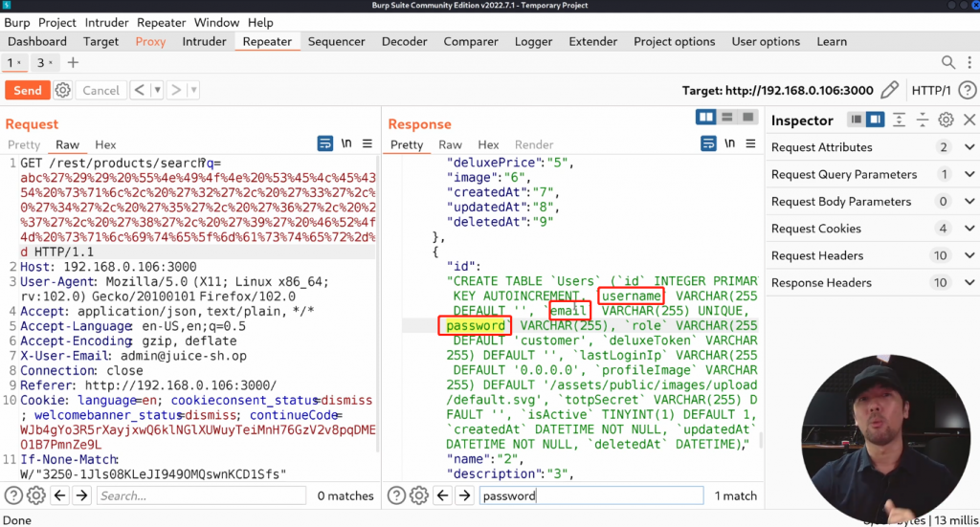980x527 pixels.
Task: Click the orange Send button
Action: [x=28, y=90]
